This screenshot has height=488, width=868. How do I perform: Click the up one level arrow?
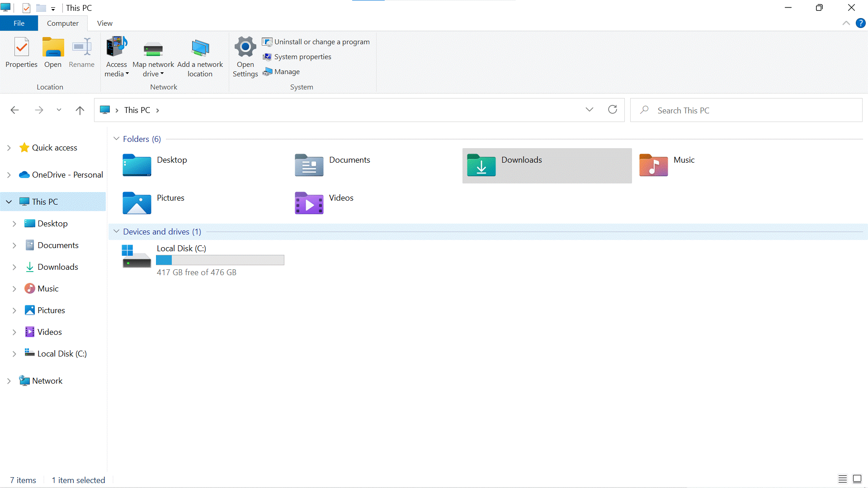coord(80,110)
